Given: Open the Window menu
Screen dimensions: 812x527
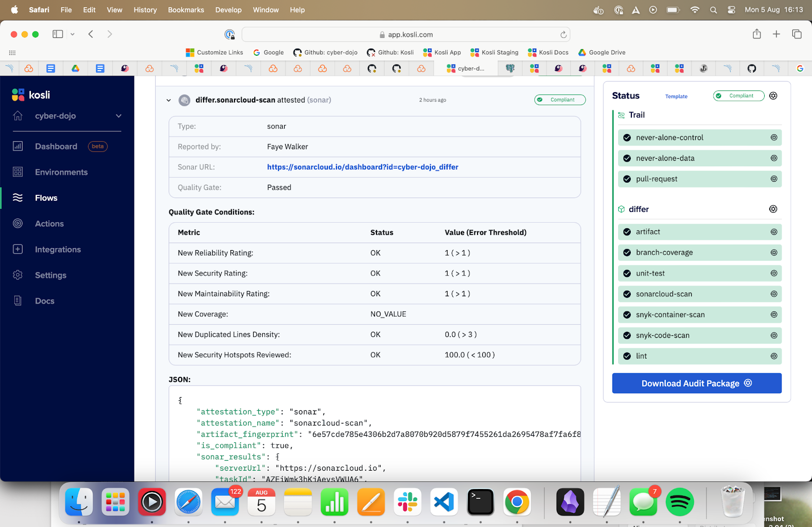Looking at the screenshot, I should (266, 10).
